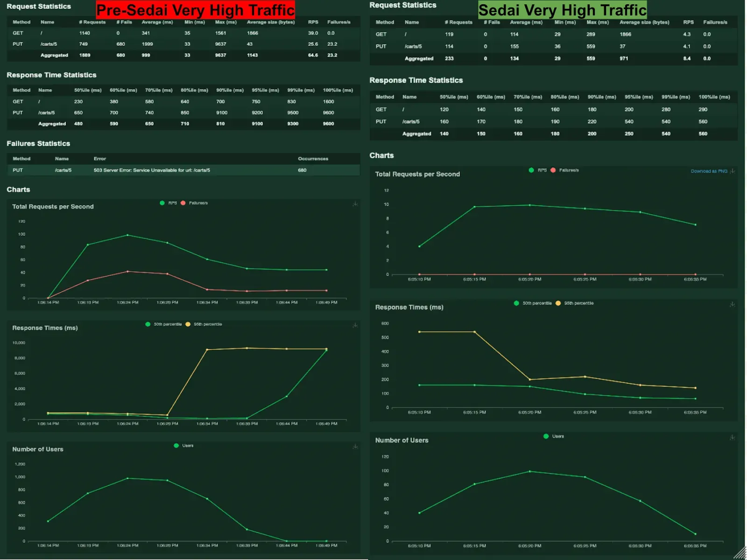Click Sedai aggregated average size '971'
This screenshot has width=747, height=560.
point(624,58)
